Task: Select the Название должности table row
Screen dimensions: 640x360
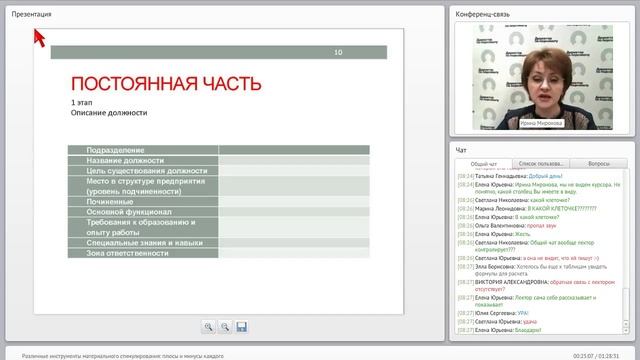Action: pos(218,160)
